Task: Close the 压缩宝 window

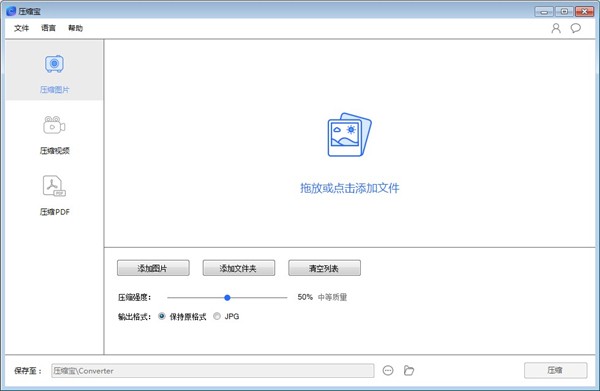Action: click(x=584, y=11)
